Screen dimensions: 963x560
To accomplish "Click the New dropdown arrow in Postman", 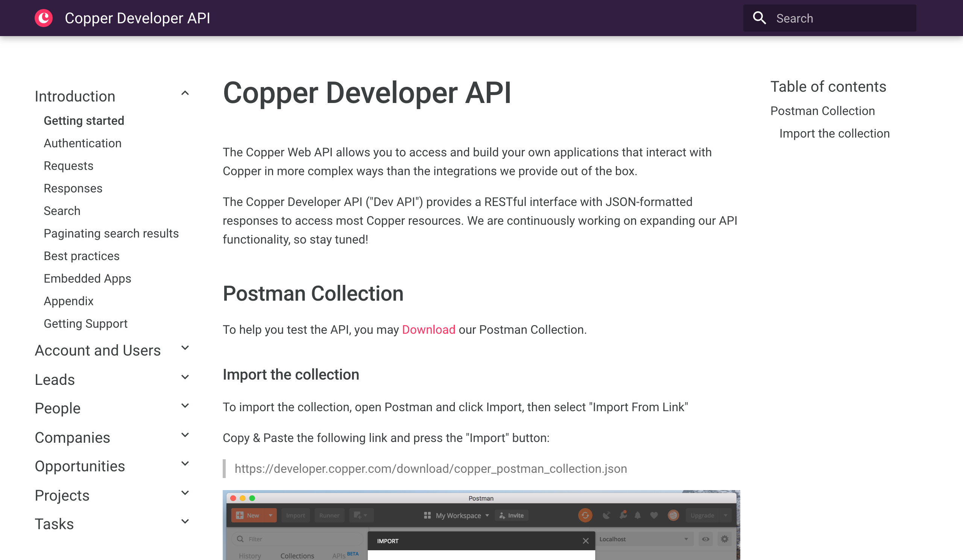I will [270, 515].
